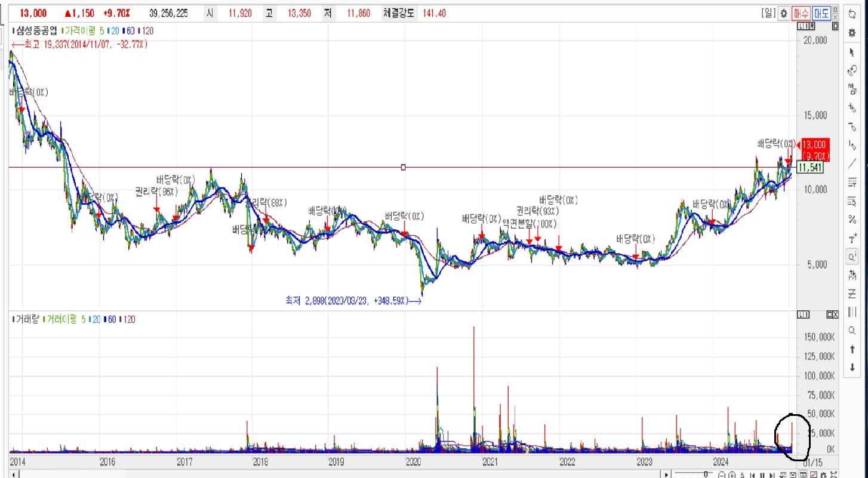The height and width of the screenshot is (478, 868).
Task: Select the up-down arrows chart tool
Action: pos(852,275)
